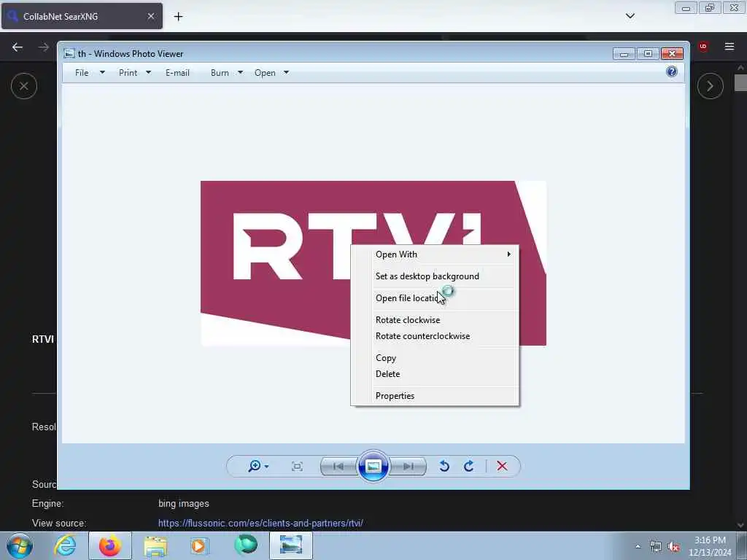Click the network icon in system tray

[x=656, y=547]
